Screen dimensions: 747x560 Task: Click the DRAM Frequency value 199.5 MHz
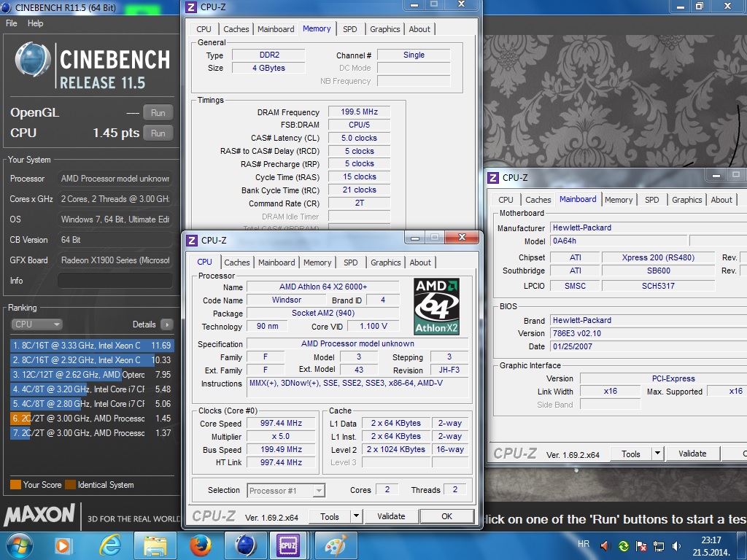click(x=359, y=112)
